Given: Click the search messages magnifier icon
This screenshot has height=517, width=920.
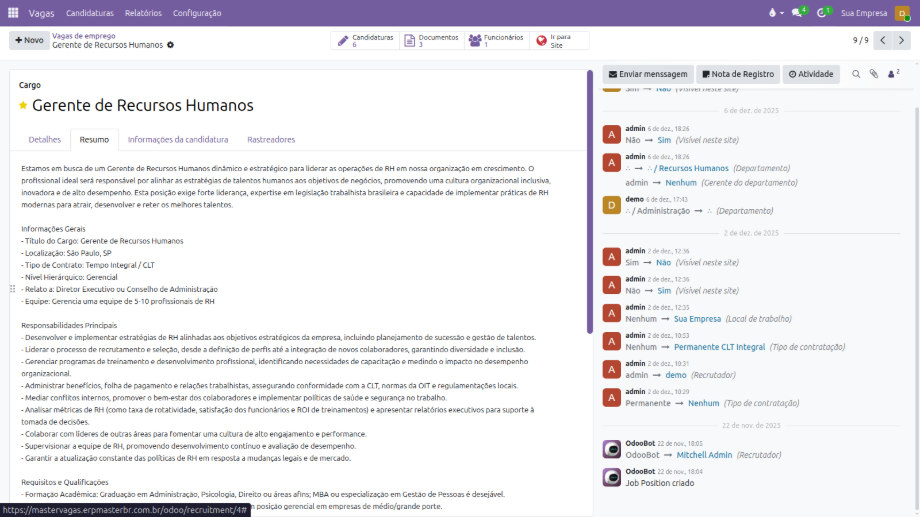Looking at the screenshot, I should (x=856, y=74).
